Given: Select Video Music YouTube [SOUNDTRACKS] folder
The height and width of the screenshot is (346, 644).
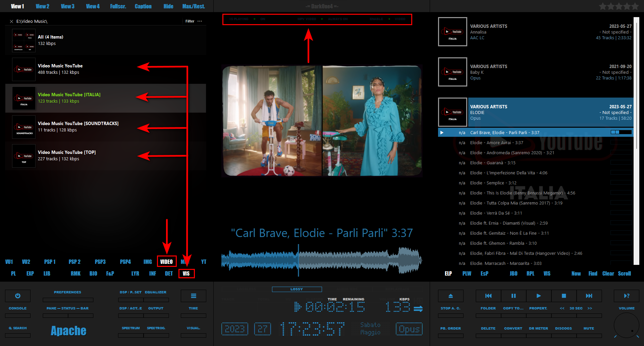Looking at the screenshot, I should [x=106, y=127].
